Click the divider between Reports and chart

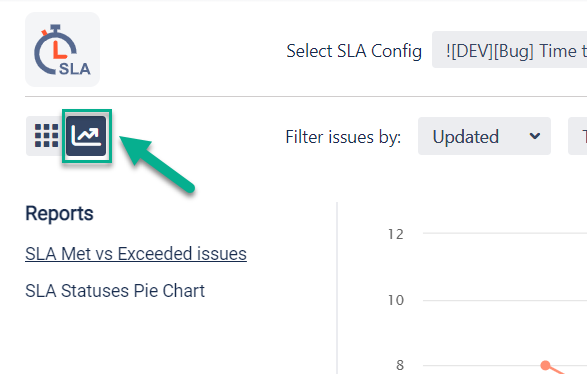(337, 288)
